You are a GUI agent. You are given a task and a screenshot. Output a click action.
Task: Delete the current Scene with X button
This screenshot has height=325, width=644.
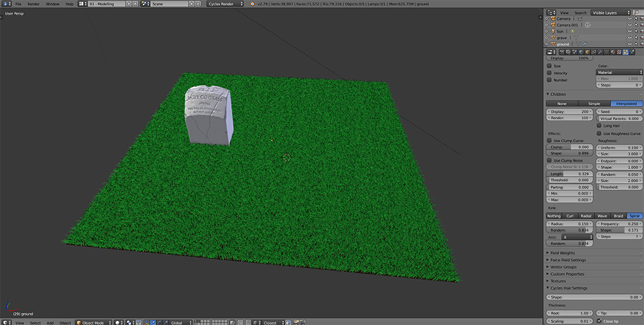pos(198,4)
